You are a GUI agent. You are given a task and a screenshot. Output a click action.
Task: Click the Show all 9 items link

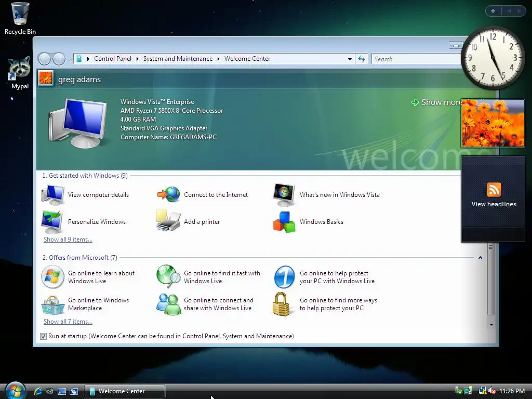[x=68, y=240]
